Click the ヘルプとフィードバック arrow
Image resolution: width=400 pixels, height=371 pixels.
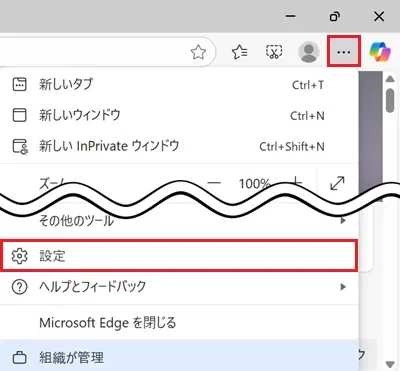tap(342, 287)
